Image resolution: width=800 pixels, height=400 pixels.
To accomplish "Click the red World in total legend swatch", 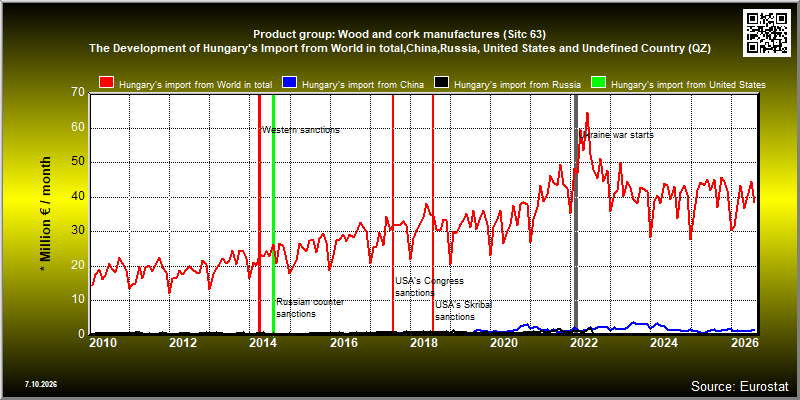I will pyautogui.click(x=107, y=84).
